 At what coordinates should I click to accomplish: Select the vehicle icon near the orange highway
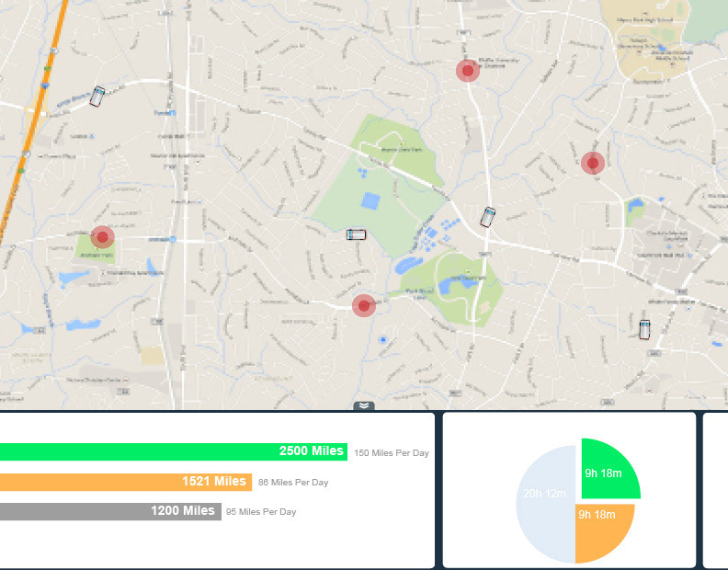97,96
